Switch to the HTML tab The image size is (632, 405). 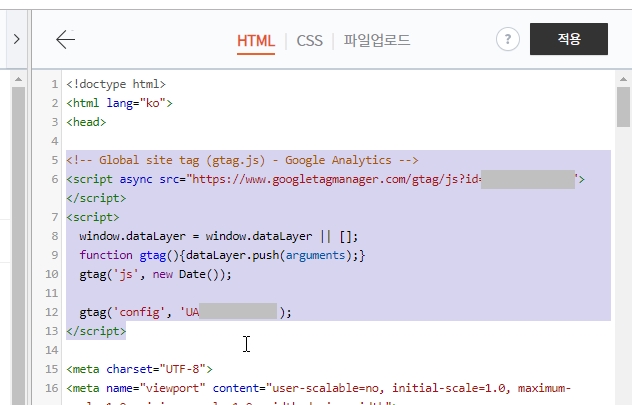[256, 41]
